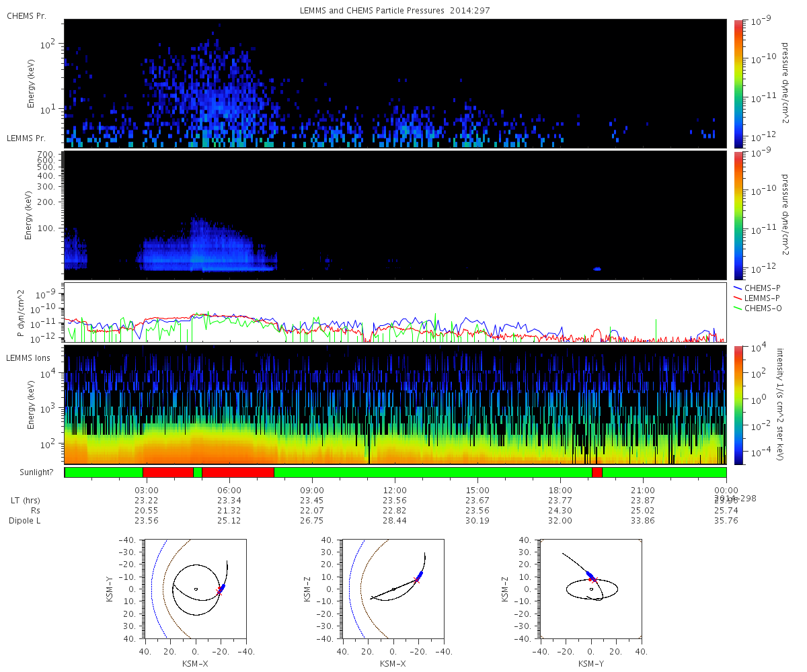Click the red X marker in KSM-X/KSM-Z plot

pyautogui.click(x=416, y=580)
